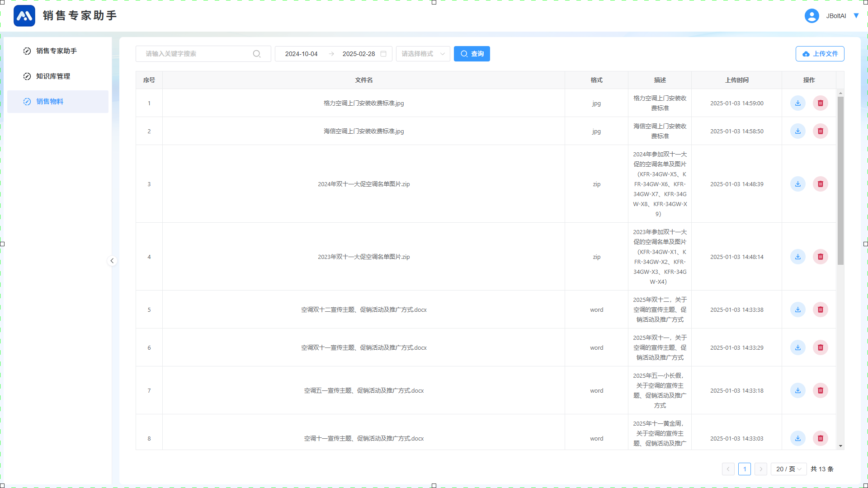
Task: Click the start date 2024-10-04 field
Action: click(302, 54)
